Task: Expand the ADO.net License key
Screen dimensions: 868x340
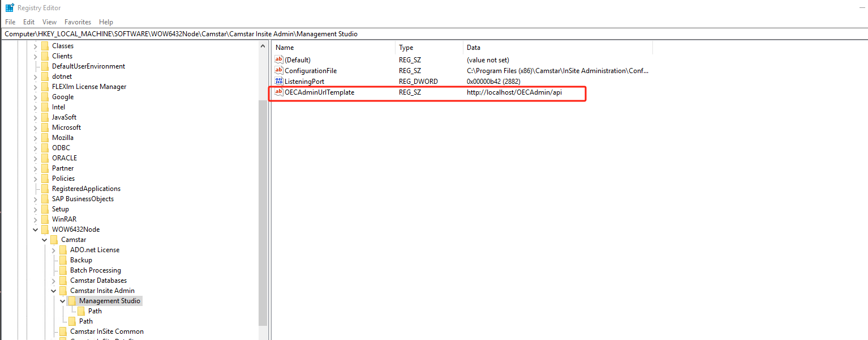Action: click(54, 250)
